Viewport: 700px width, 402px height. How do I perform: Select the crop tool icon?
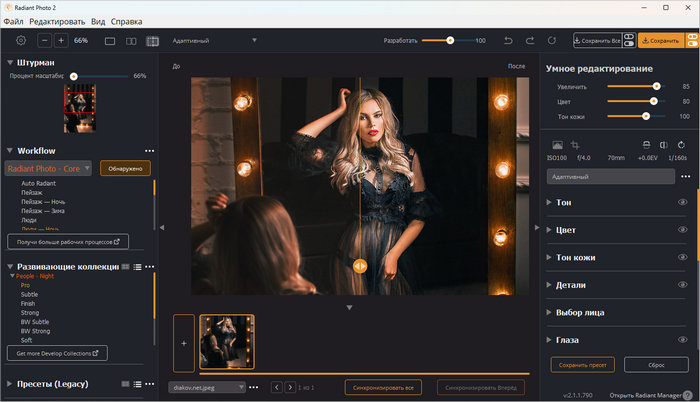pyautogui.click(x=576, y=146)
